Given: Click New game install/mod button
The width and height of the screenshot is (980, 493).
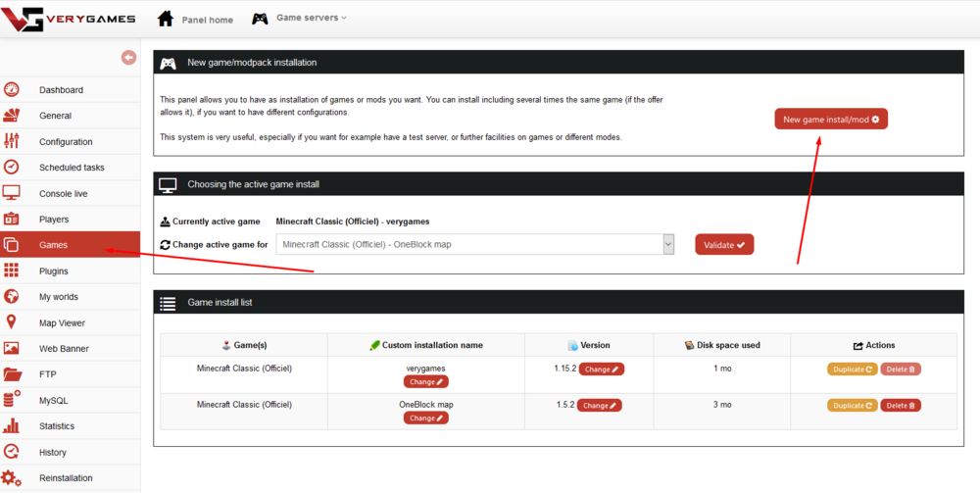Looking at the screenshot, I should click(830, 120).
